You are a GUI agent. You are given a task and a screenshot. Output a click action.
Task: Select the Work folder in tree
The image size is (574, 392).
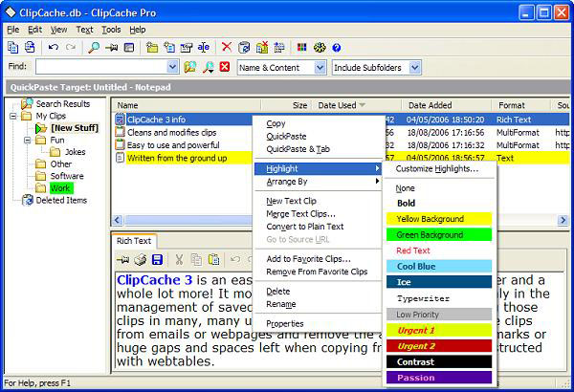(61, 188)
